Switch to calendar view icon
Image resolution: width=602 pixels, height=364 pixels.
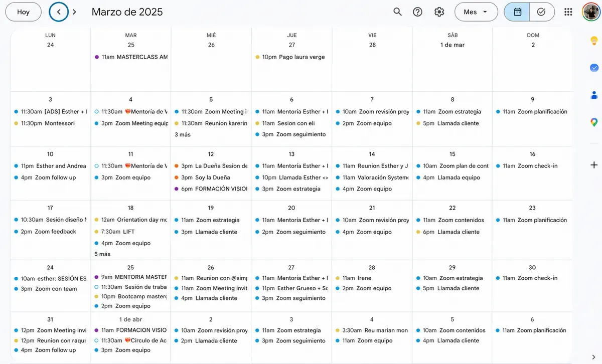coord(517,12)
